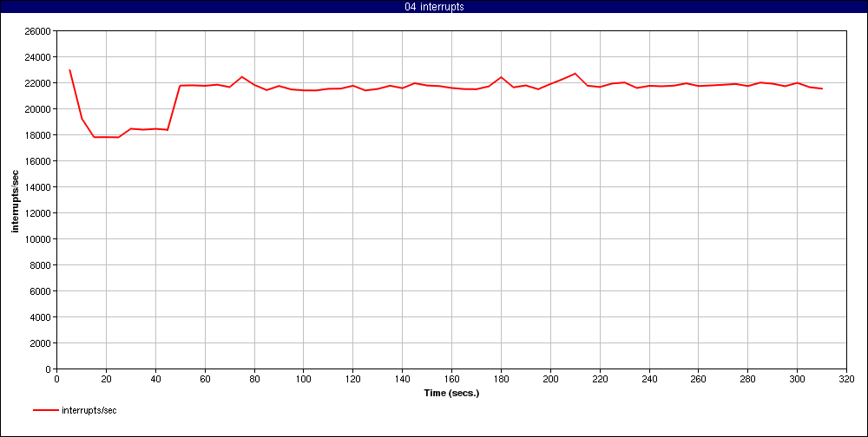Click the 10000 y-axis value
The image size is (868, 437).
tap(39, 239)
